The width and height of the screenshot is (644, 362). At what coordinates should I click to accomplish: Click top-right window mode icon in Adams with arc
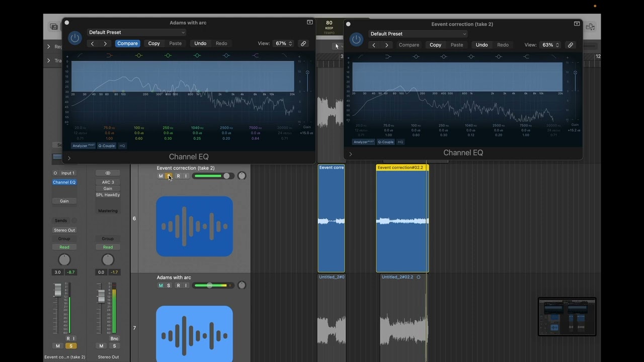tap(310, 23)
